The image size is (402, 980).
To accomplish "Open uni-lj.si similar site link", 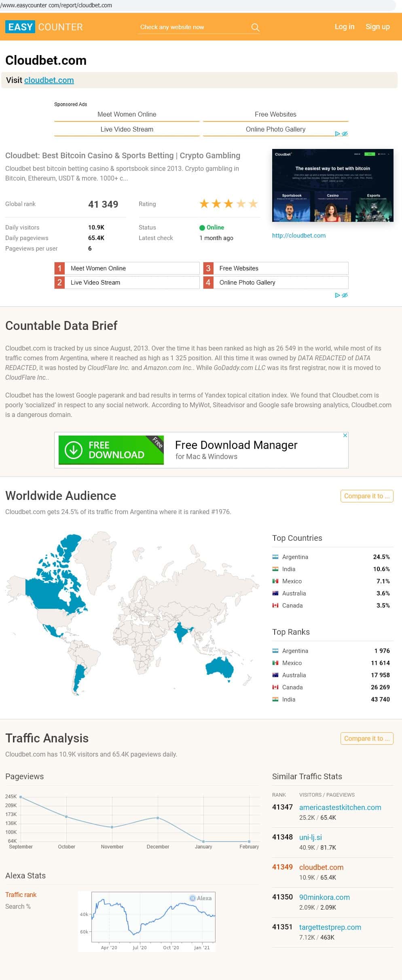I will pyautogui.click(x=311, y=837).
